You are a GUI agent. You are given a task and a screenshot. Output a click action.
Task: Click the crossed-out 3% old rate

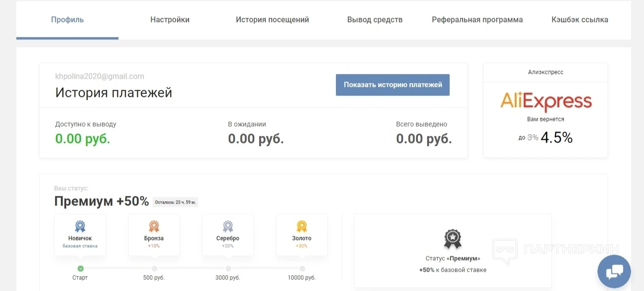point(533,137)
